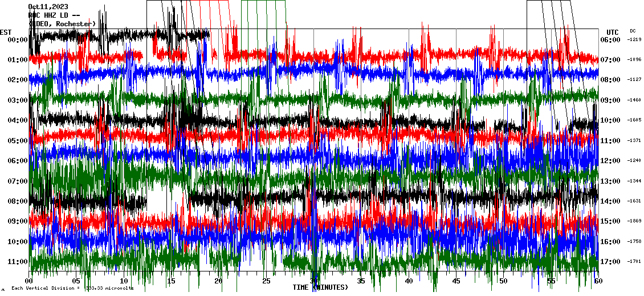The width and height of the screenshot is (644, 296).
Task: Click the 05:00 EST row label
Action: pos(18,140)
